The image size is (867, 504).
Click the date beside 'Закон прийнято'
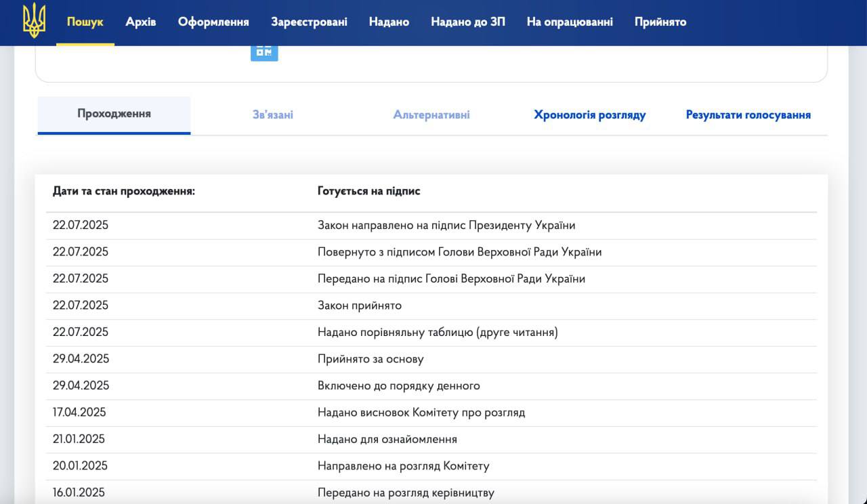pos(81,306)
